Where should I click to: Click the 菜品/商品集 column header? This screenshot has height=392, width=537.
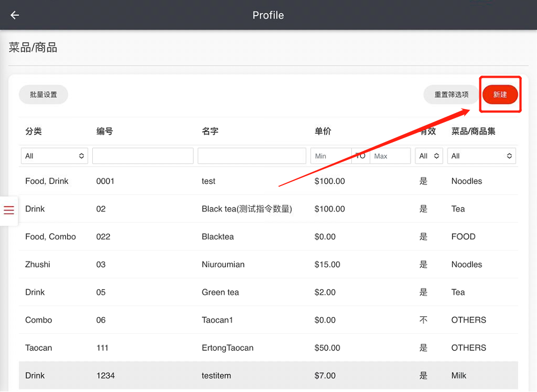473,131
